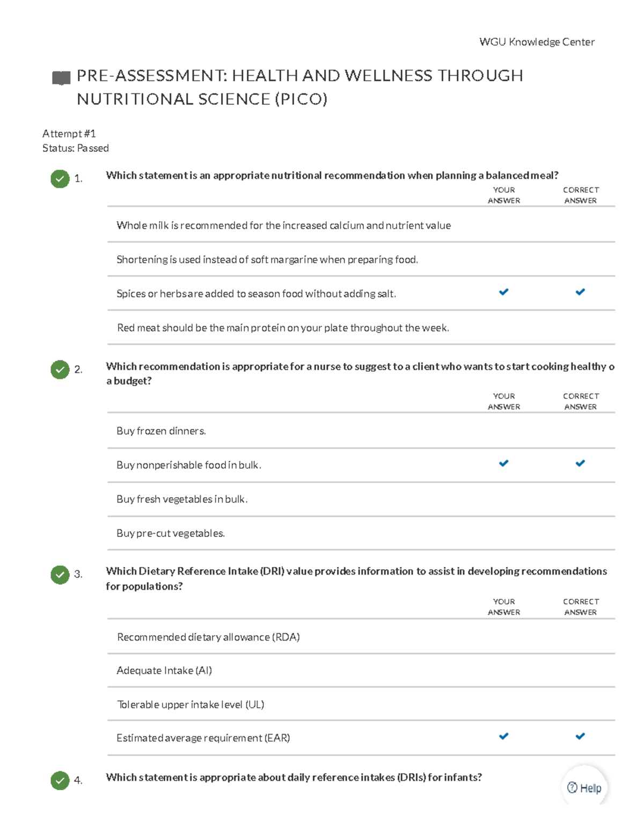Click your-answer checkmark for spices or herbs
Viewport: 644px width, 834px height.
point(503,292)
